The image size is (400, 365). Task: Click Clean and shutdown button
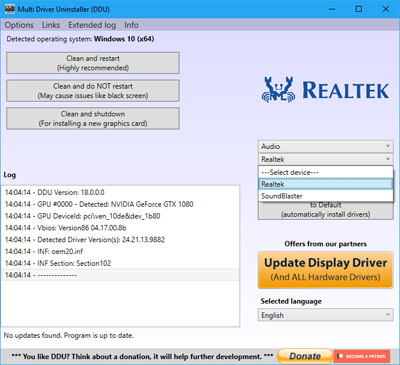coord(93,118)
